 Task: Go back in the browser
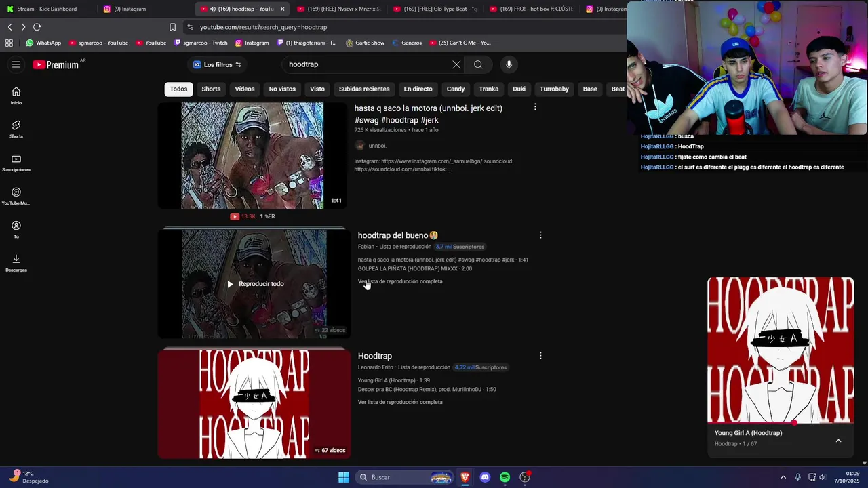tap(9, 27)
